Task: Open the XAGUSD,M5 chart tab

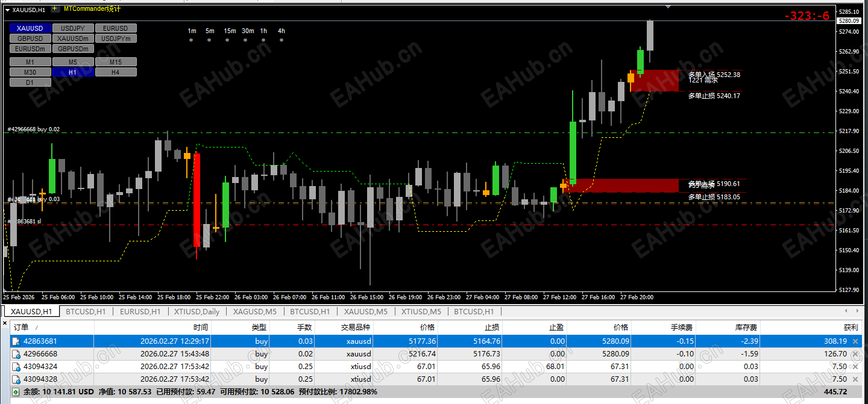Action: pos(254,311)
